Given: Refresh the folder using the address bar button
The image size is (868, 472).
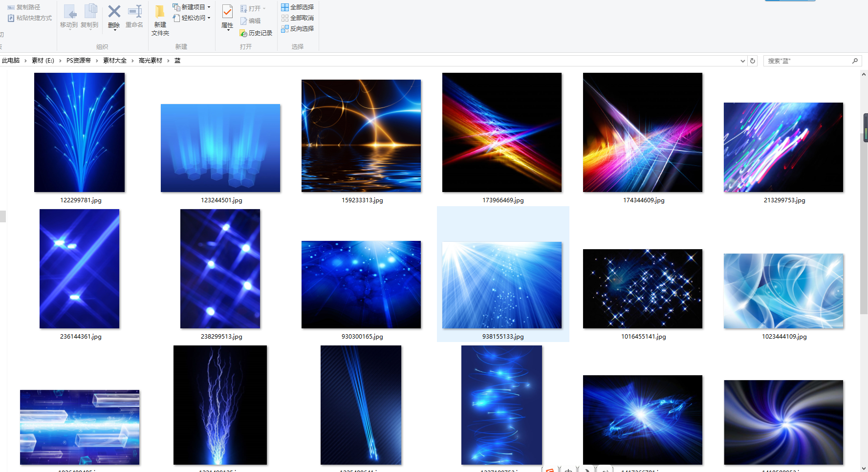Looking at the screenshot, I should tap(753, 61).
